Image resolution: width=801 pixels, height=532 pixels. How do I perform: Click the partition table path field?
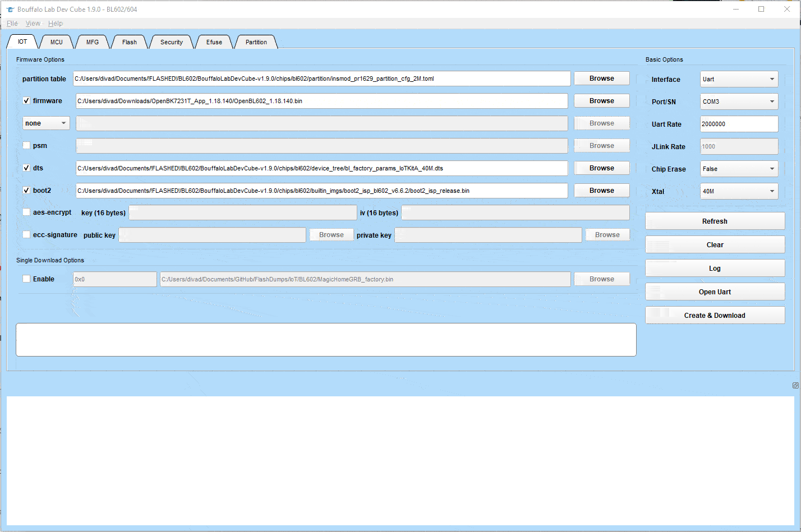tap(322, 78)
